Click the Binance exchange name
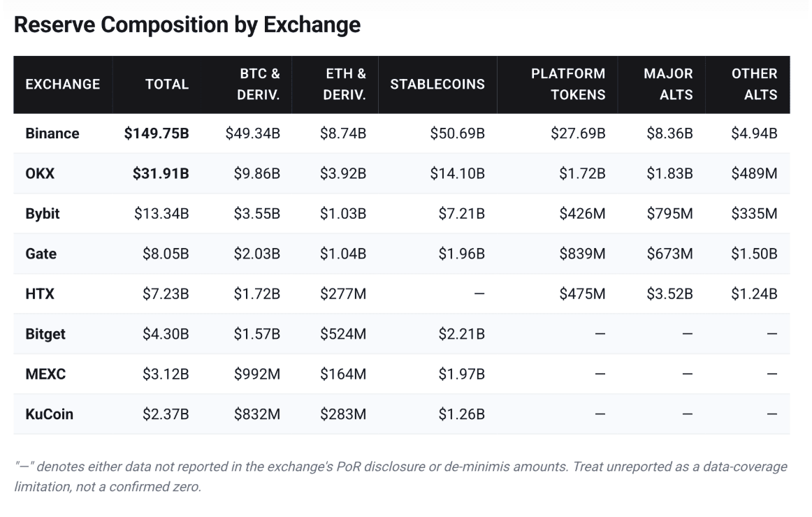812x517 pixels. point(52,133)
